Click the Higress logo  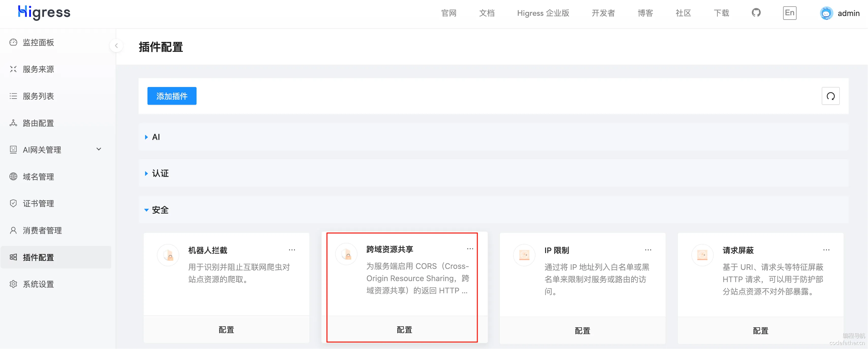pyautogui.click(x=44, y=12)
